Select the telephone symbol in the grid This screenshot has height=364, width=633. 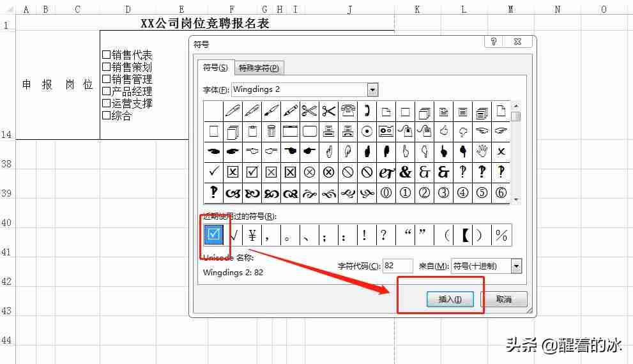point(348,110)
